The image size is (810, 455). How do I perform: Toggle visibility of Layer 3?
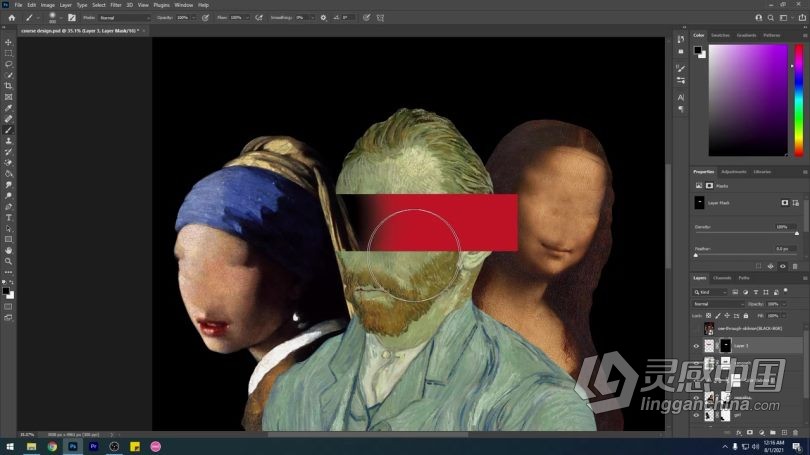coord(696,346)
